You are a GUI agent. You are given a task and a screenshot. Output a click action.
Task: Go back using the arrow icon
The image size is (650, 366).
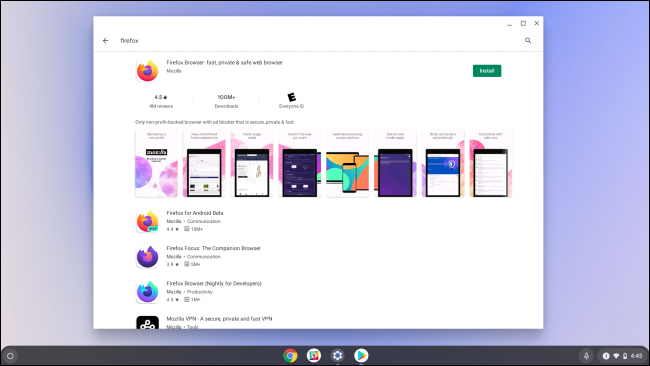coord(106,41)
